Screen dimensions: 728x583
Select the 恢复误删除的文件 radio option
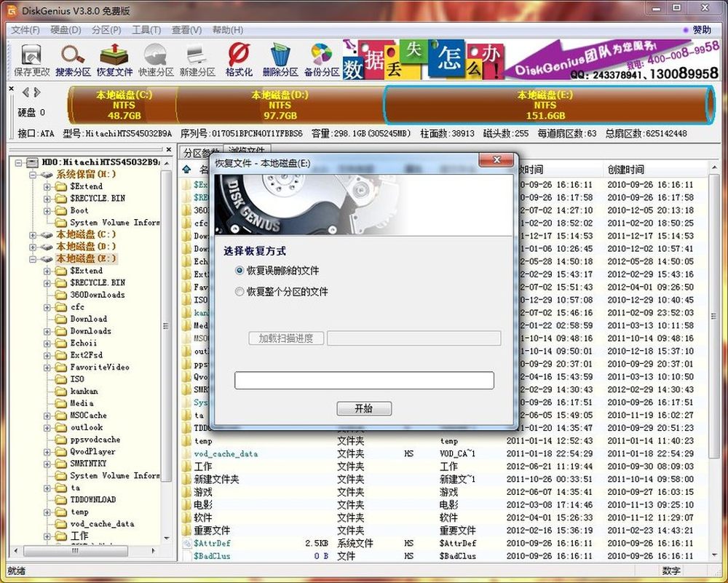click(240, 271)
